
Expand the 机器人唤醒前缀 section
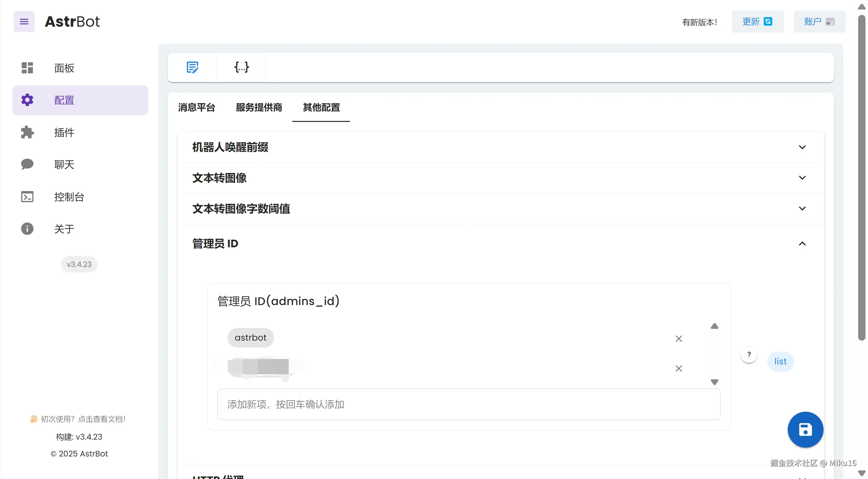point(802,147)
